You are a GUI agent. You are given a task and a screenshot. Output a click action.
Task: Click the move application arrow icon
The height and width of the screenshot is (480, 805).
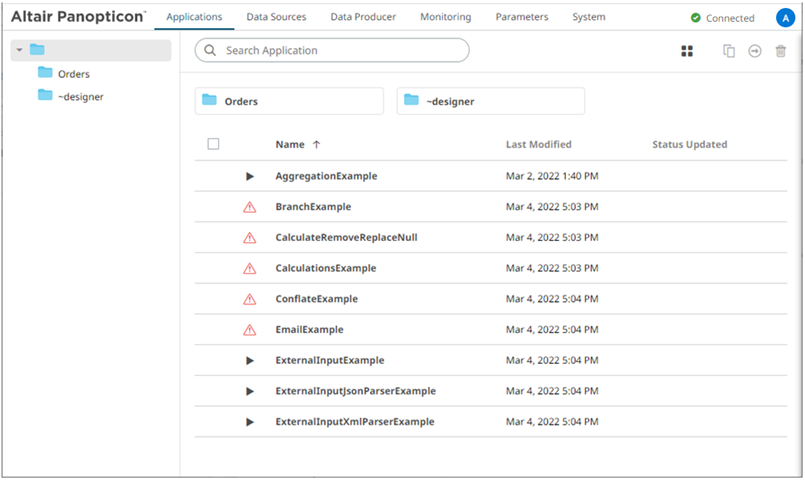point(755,51)
